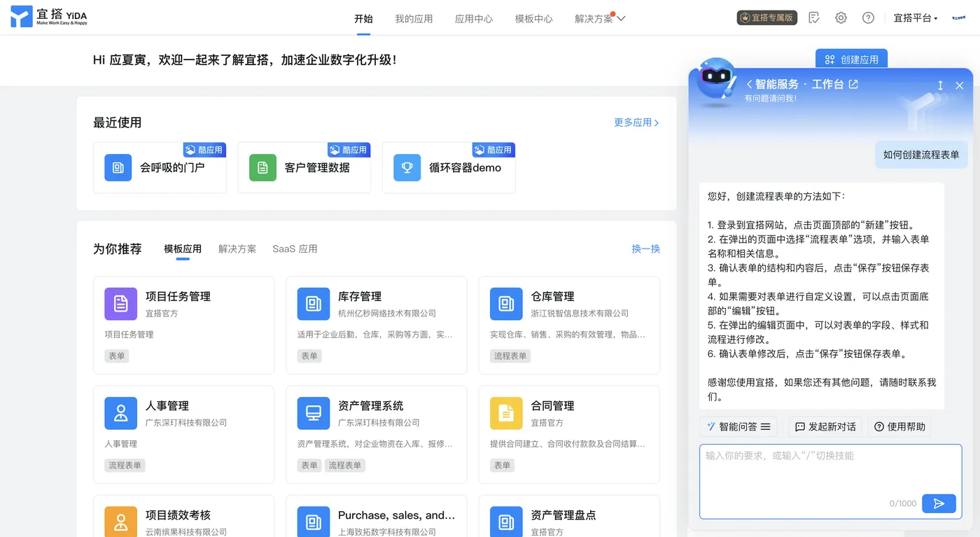Image resolution: width=980 pixels, height=537 pixels.
Task: Click the 创建应用 button
Action: tap(851, 59)
